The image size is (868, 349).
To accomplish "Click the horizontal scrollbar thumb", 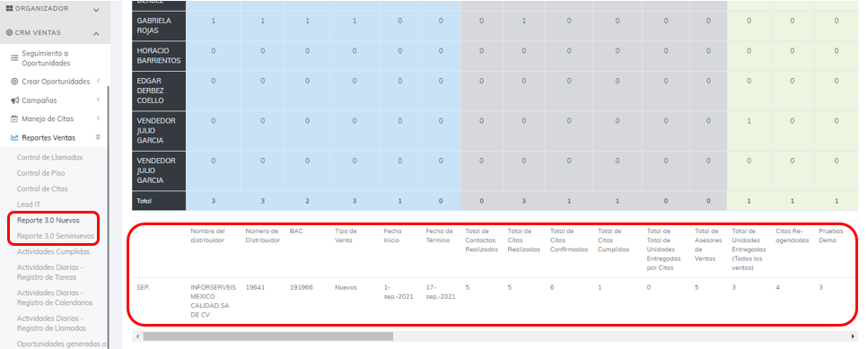I will 267,336.
